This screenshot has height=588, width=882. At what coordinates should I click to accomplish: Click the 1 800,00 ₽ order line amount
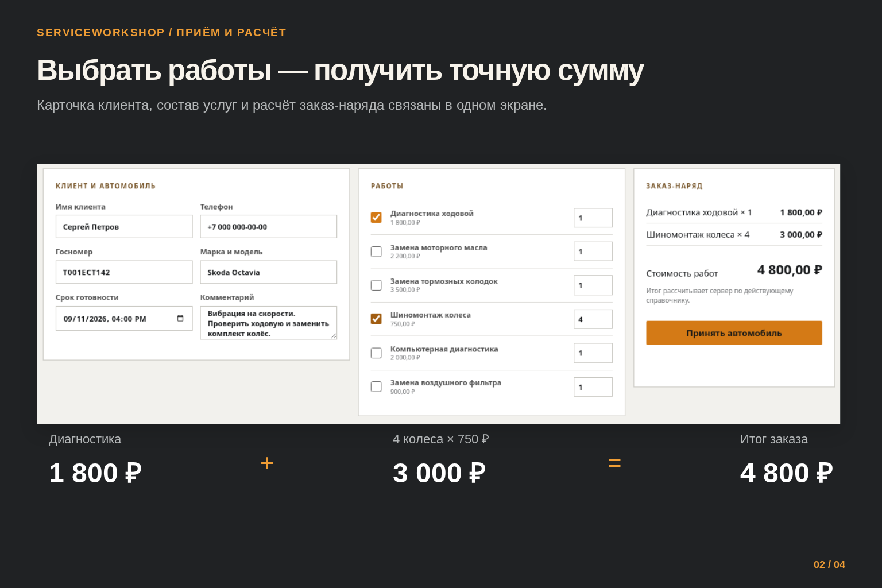coord(801,212)
